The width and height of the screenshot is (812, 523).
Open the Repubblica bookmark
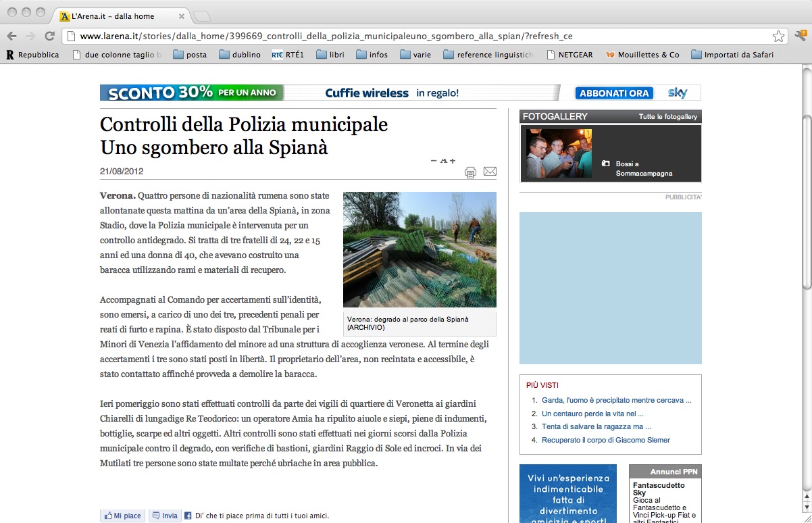coord(32,55)
